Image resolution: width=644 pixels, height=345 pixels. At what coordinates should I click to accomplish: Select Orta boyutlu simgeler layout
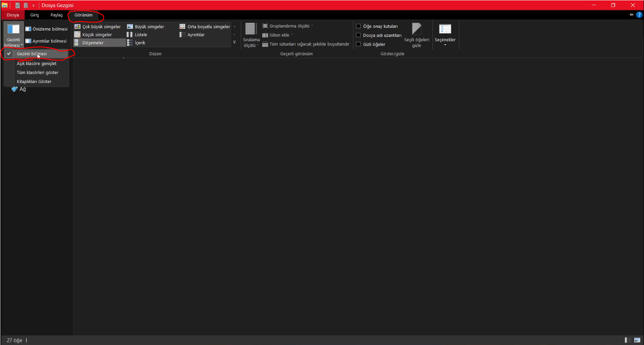[205, 27]
